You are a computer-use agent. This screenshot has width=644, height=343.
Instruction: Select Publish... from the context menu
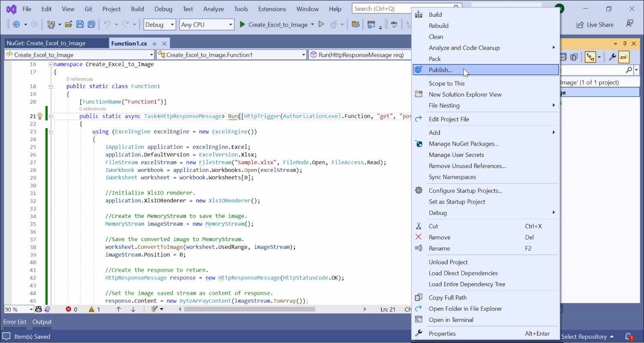[x=486, y=70]
